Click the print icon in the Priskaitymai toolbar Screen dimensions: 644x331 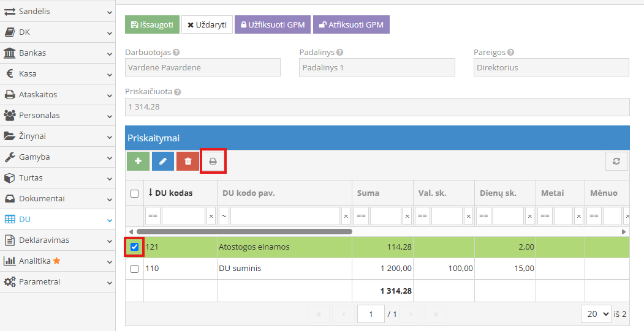click(x=213, y=161)
